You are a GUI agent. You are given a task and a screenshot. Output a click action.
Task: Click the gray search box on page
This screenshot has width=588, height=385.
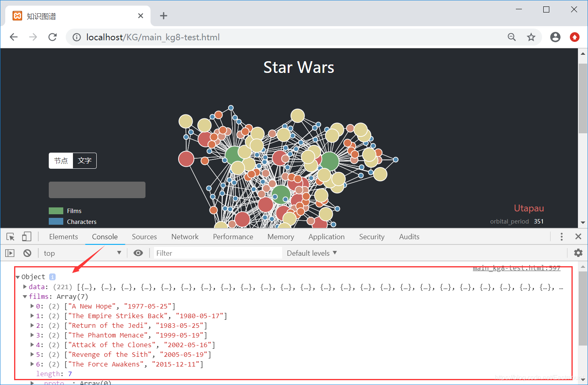pyautogui.click(x=97, y=190)
